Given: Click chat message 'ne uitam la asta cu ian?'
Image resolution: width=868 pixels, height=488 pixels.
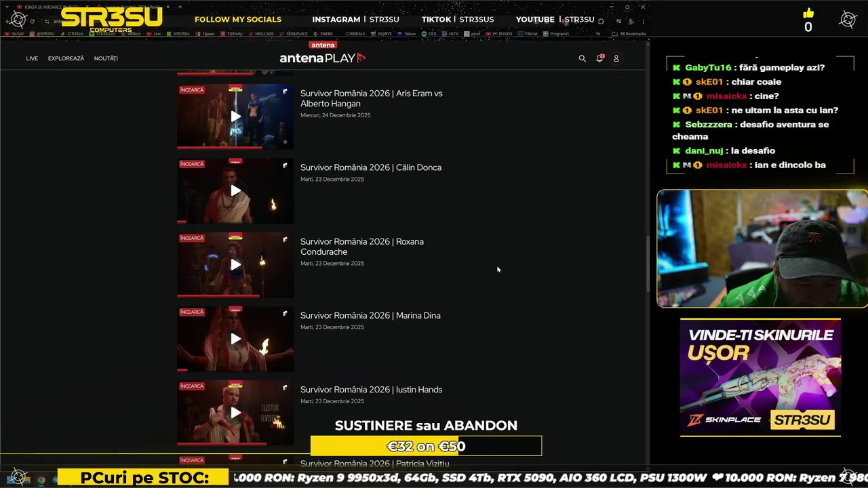Looking at the screenshot, I should click(x=785, y=110).
